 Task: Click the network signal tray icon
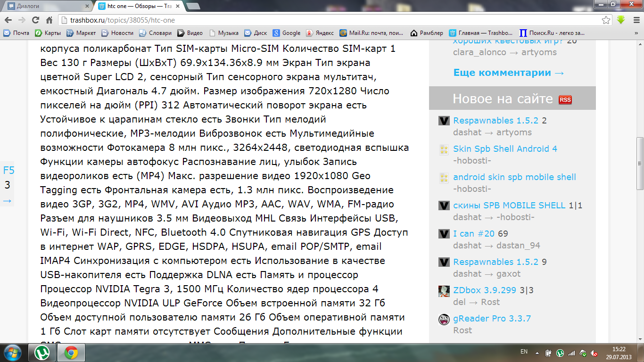(571, 353)
